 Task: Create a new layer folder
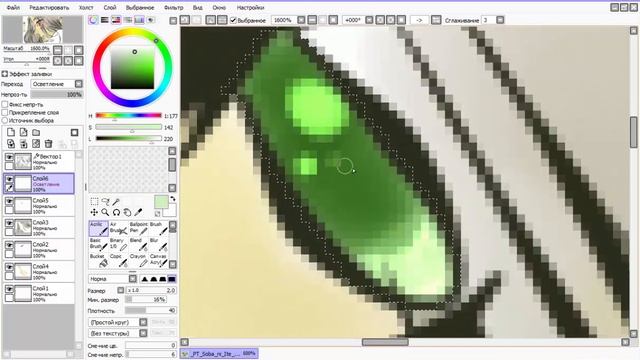pyautogui.click(x=36, y=132)
